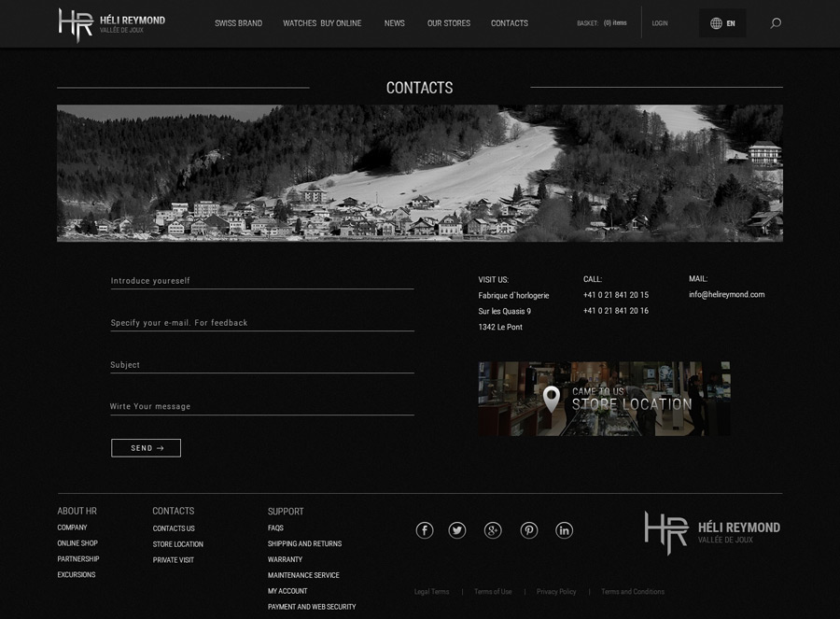Click the Google+ social icon
The width and height of the screenshot is (840, 619).
coord(493,529)
